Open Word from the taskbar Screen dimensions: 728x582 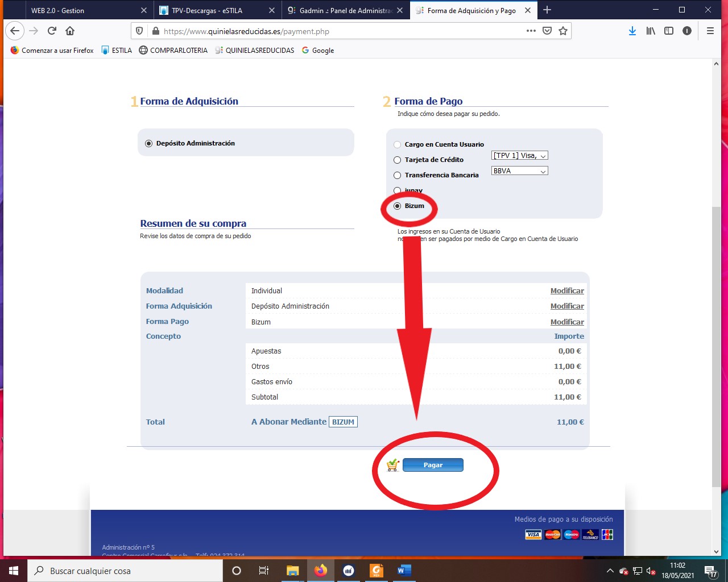pyautogui.click(x=404, y=571)
